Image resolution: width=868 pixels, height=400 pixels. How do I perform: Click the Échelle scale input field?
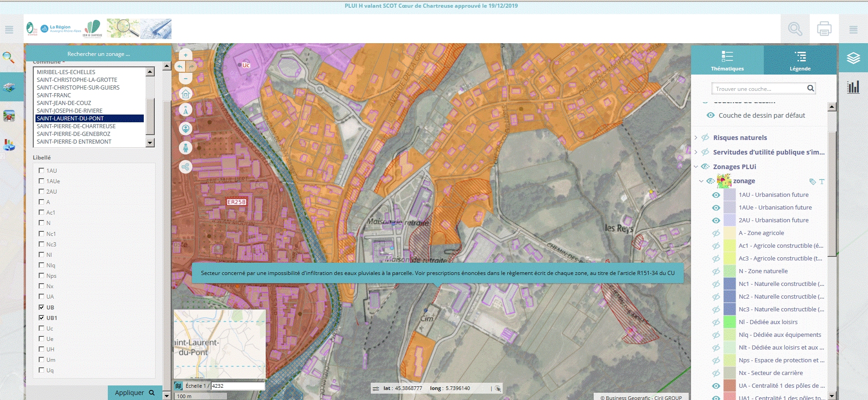click(x=238, y=386)
